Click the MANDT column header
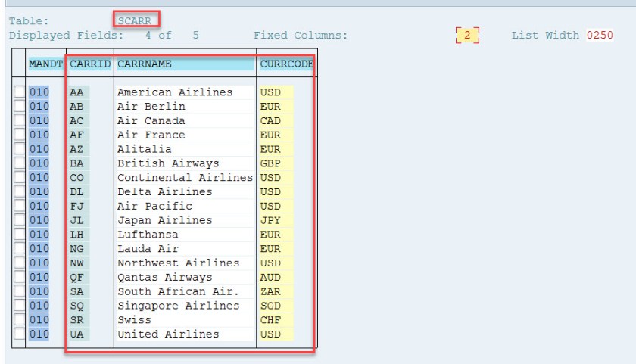The image size is (636, 364). [45, 64]
